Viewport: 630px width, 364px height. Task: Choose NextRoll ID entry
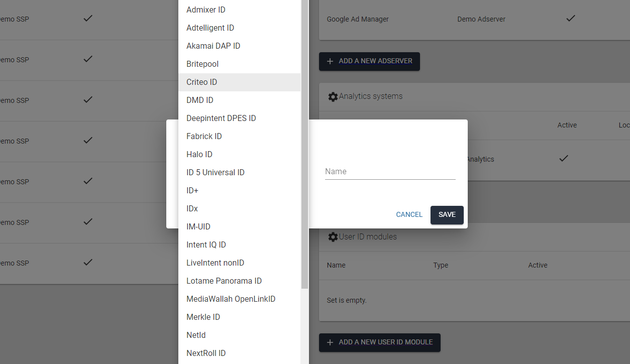click(x=240, y=353)
